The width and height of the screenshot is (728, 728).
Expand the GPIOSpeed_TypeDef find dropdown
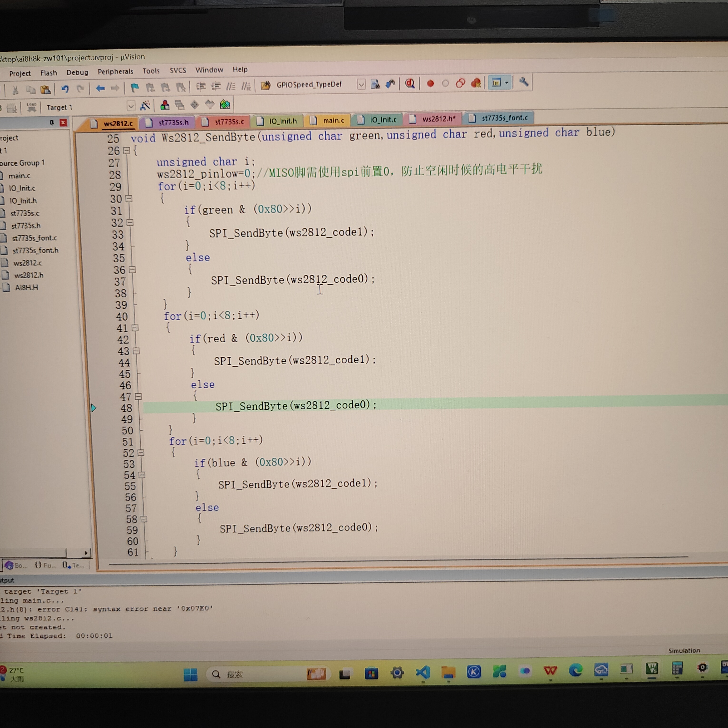tap(361, 84)
